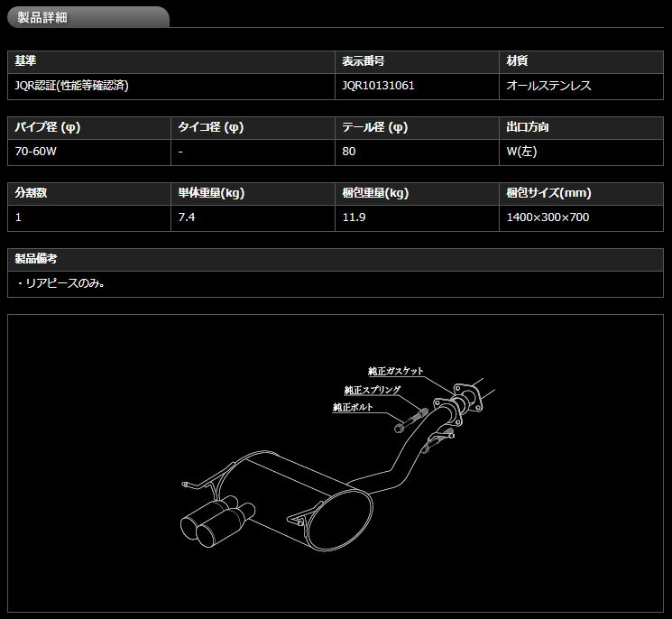Select the 11.9 packed weight value

[x=354, y=217]
